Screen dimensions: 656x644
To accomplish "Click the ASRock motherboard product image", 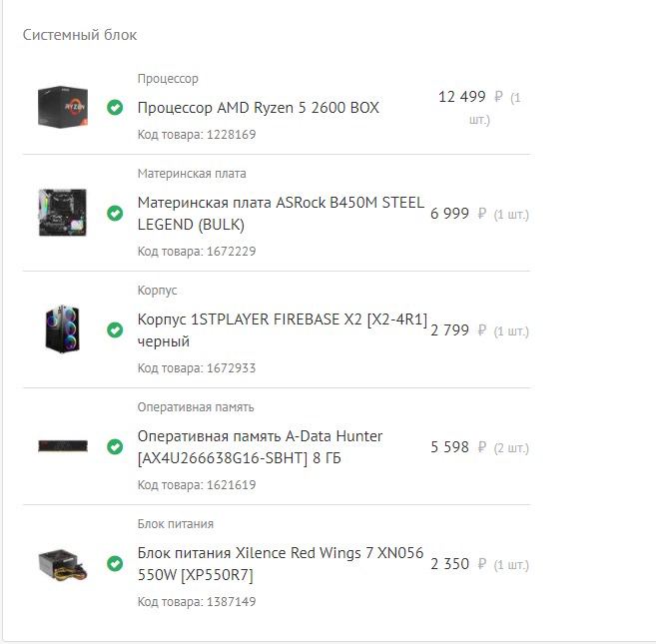I will [63, 213].
